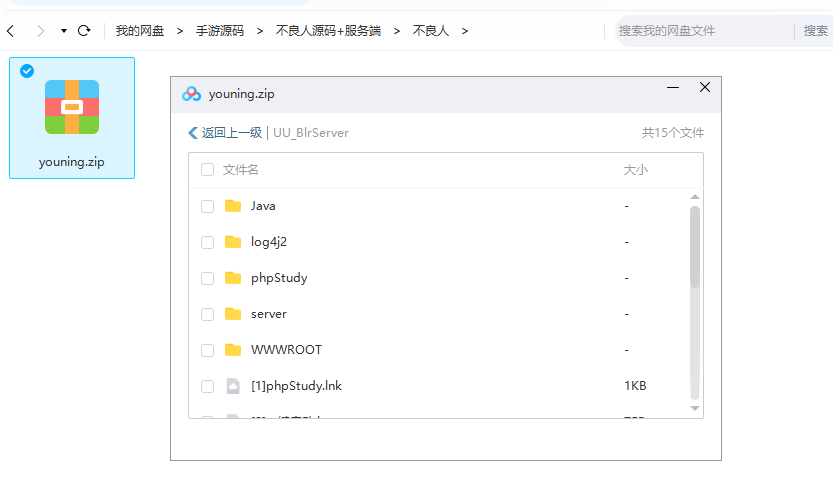
Task: Click the 搜索 button
Action: pos(815,31)
